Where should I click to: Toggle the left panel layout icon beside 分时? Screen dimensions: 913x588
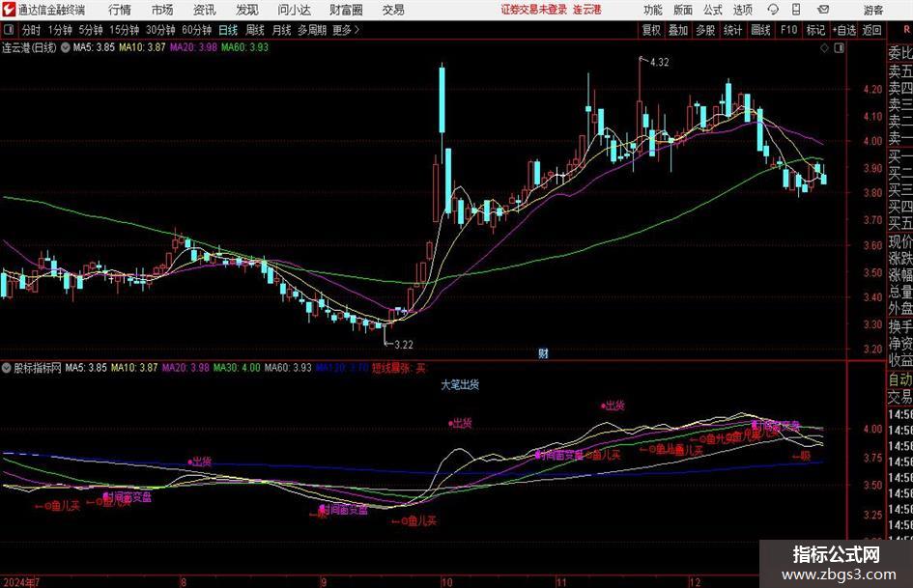point(9,30)
